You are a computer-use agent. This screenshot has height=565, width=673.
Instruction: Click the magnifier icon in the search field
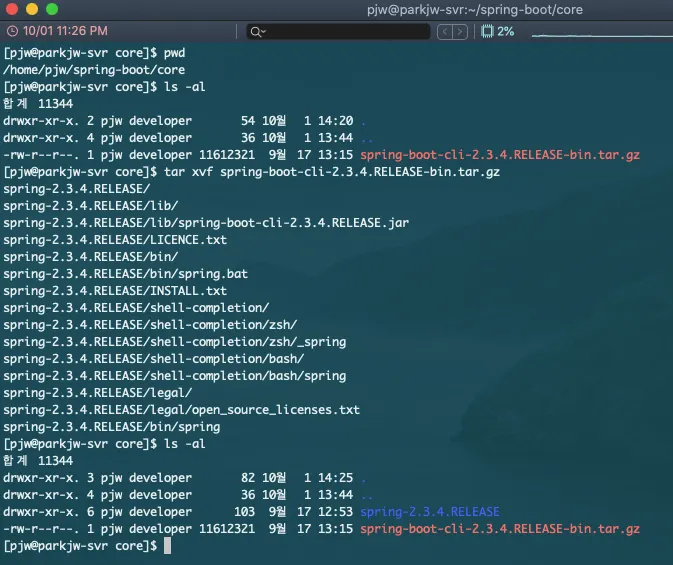pyautogui.click(x=258, y=32)
